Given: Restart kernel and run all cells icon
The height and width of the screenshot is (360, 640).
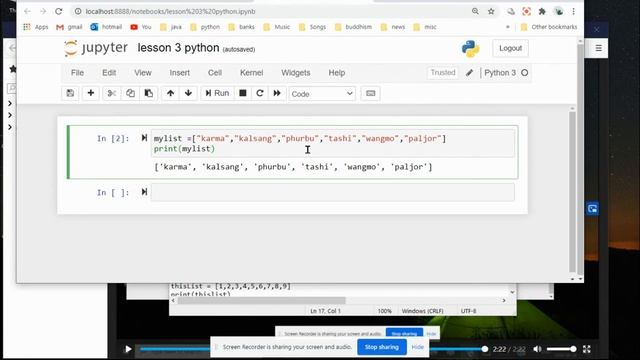Looking at the screenshot, I should coord(277,93).
